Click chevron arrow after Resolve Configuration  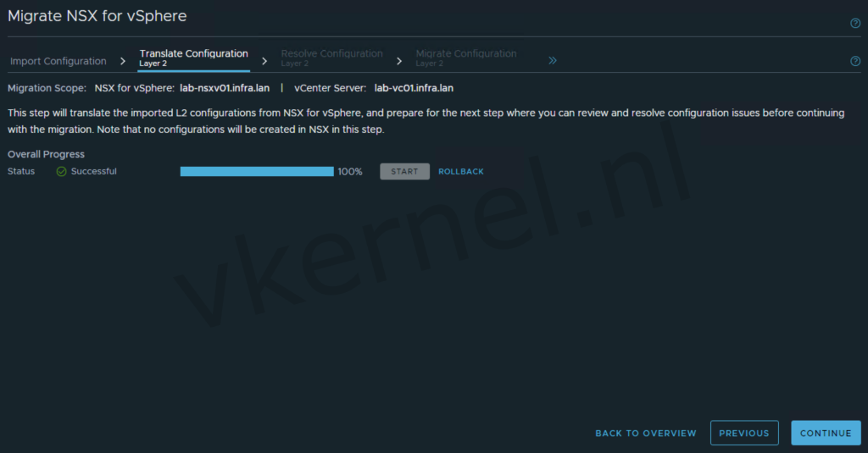[x=399, y=61]
